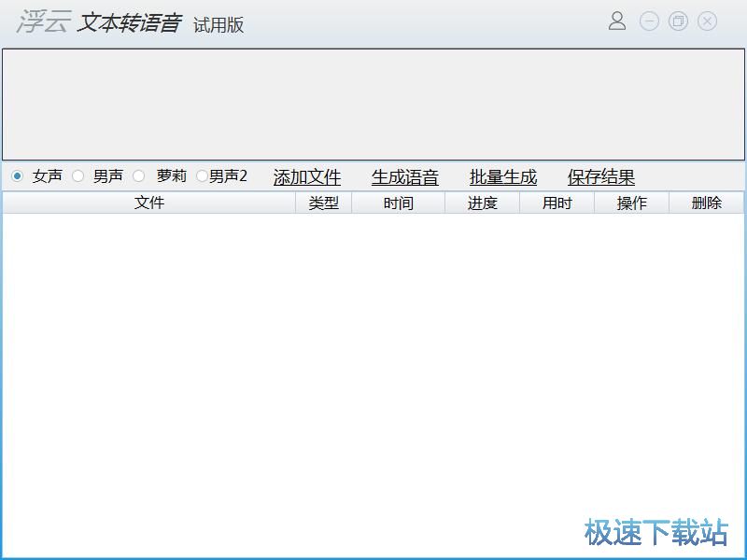Click the 试用版 label in title

[x=218, y=25]
